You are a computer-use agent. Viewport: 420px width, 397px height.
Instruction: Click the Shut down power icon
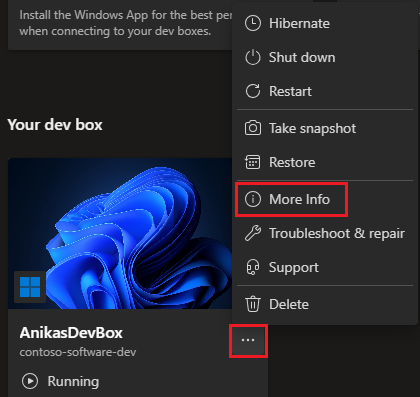coord(253,57)
